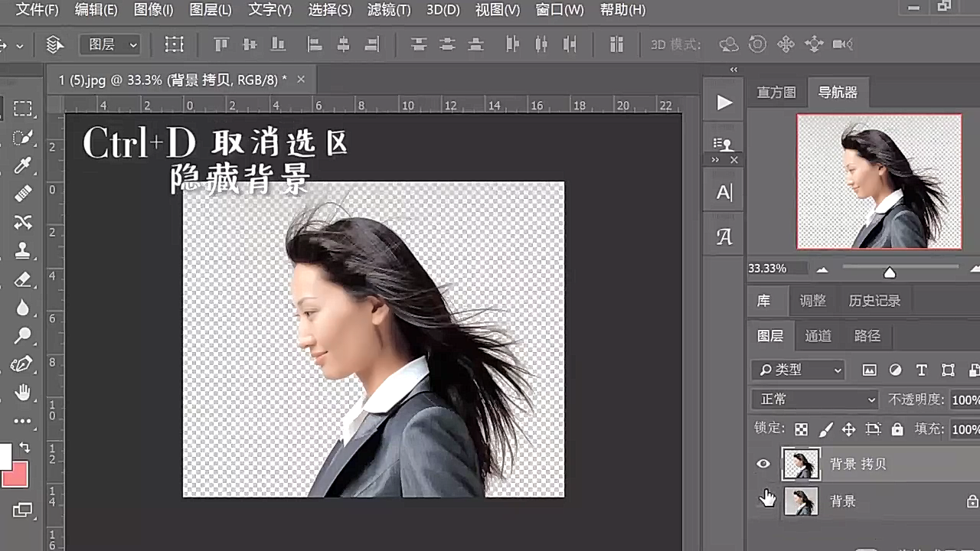Click align right edges icon

tap(371, 44)
